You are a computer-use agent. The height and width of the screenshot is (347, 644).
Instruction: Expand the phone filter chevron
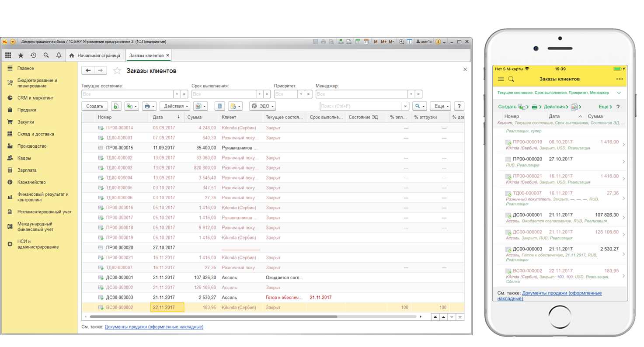[x=619, y=93]
